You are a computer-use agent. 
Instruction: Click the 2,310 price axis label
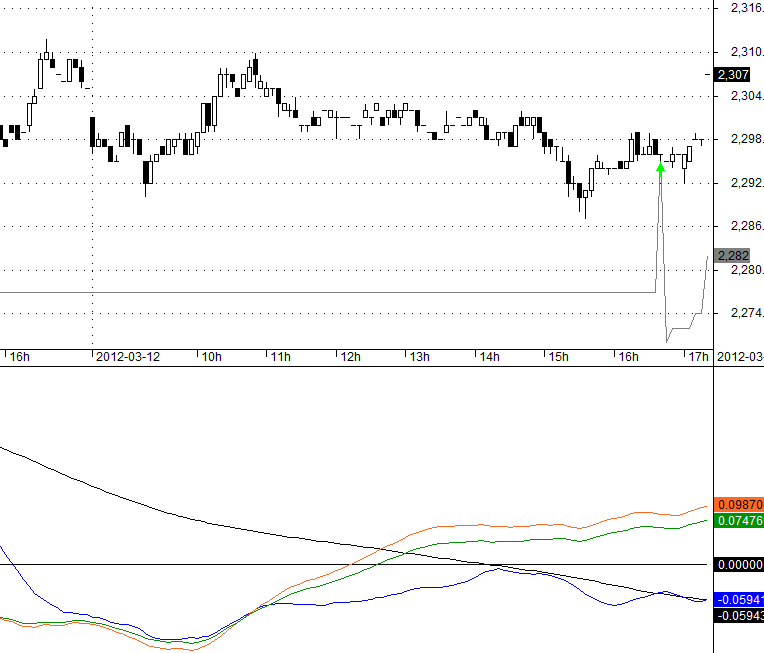746,52
